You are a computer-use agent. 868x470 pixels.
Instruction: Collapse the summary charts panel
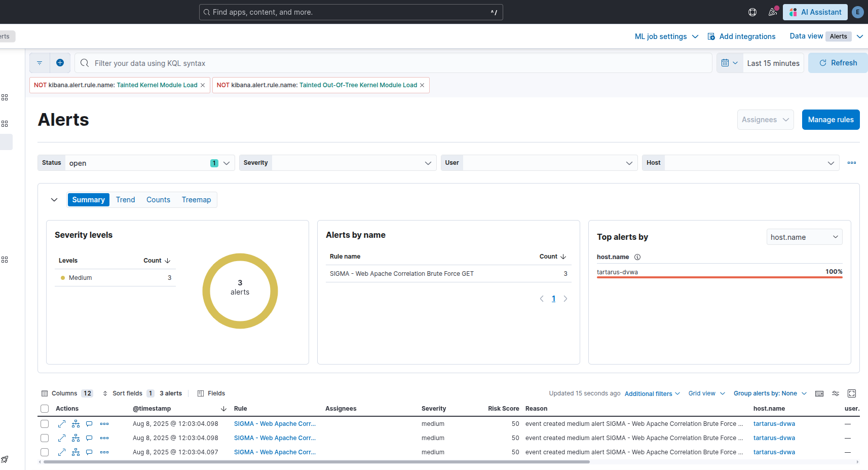click(54, 200)
